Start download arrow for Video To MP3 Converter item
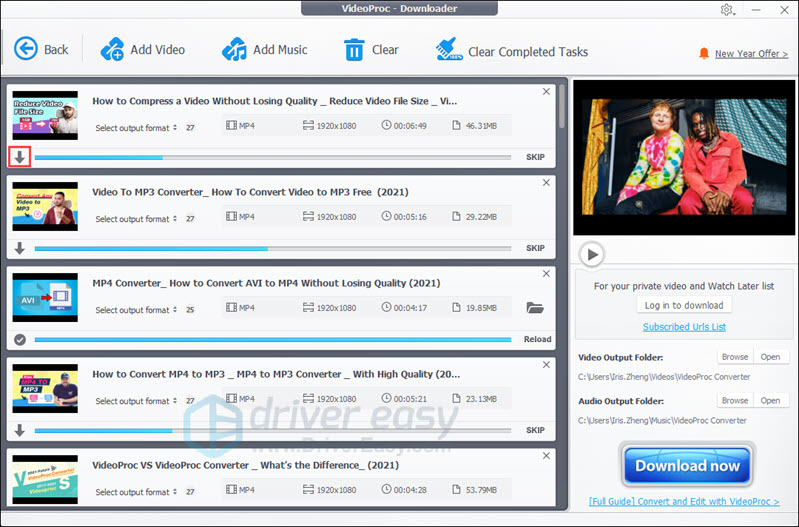This screenshot has width=799, height=527. pos(19,248)
